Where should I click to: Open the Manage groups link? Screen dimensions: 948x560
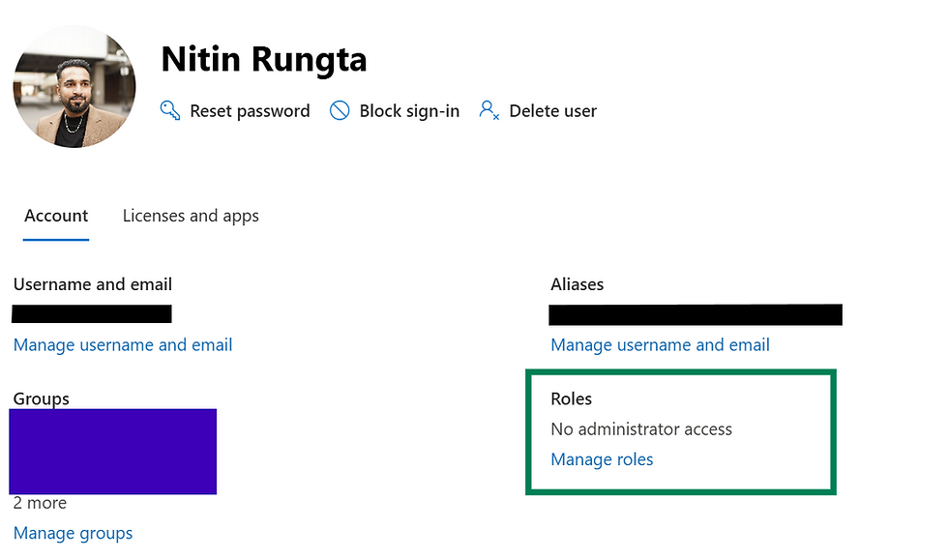[74, 533]
